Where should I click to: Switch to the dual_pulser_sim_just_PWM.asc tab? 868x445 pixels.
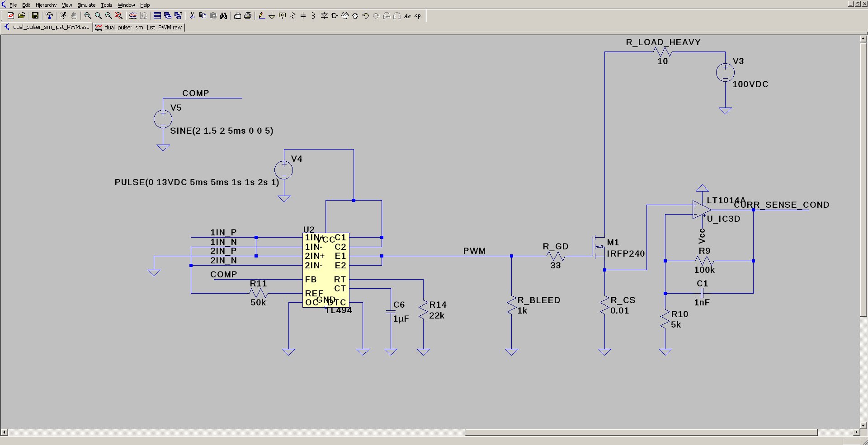click(x=47, y=27)
